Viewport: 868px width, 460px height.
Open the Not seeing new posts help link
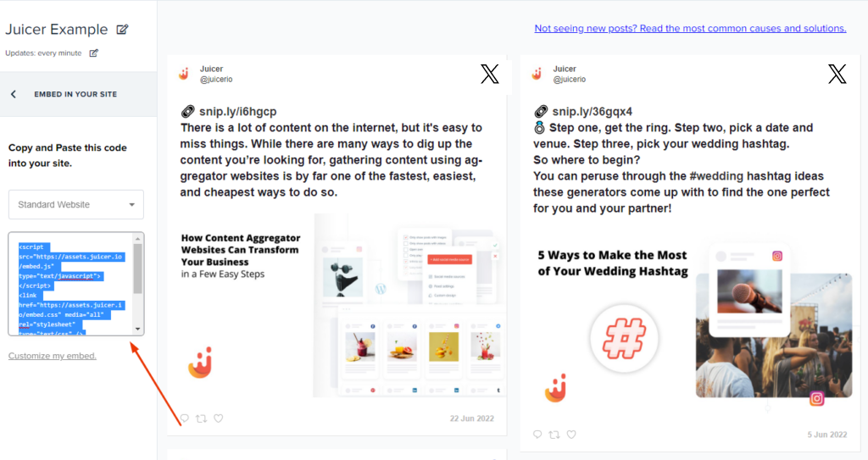[690, 28]
